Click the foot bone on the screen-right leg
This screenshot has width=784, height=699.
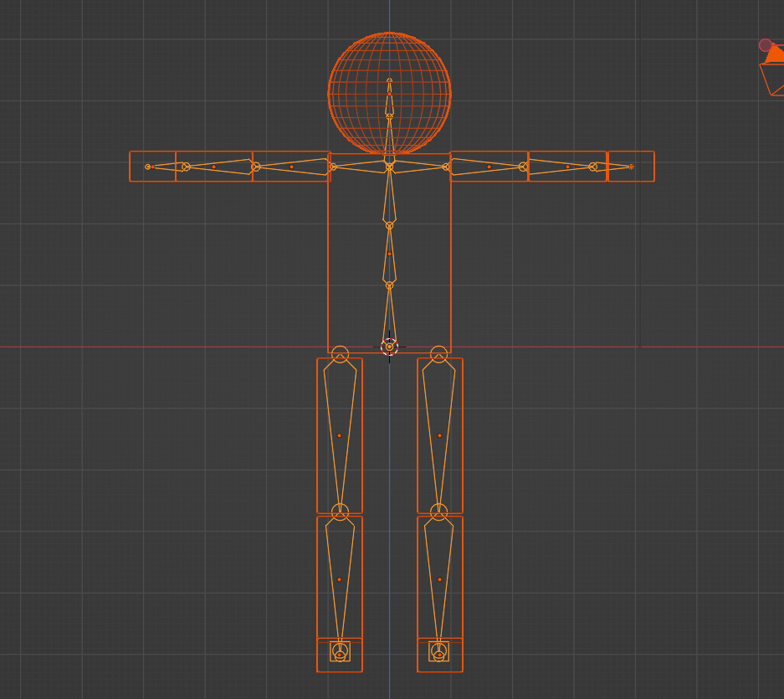tap(438, 650)
